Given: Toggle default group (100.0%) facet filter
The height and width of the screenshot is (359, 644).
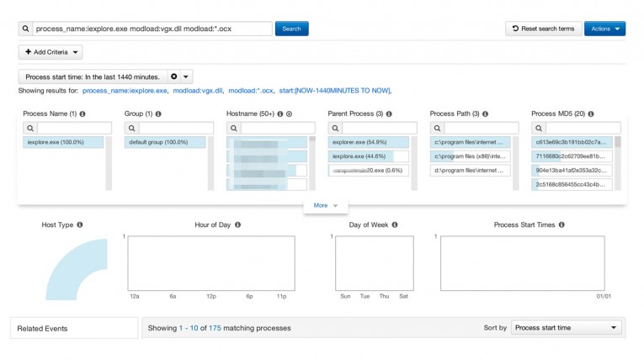Looking at the screenshot, I should pos(164,142).
